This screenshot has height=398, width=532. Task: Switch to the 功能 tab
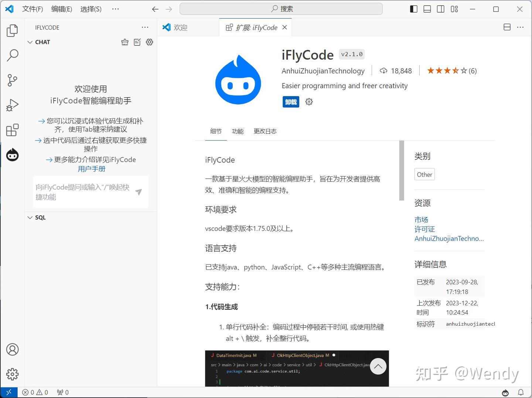[238, 131]
